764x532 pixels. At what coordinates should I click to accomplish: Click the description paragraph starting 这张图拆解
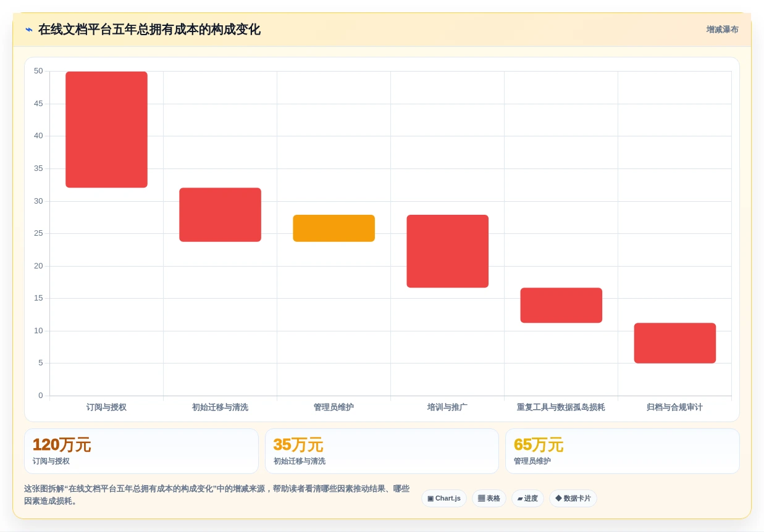point(217,495)
